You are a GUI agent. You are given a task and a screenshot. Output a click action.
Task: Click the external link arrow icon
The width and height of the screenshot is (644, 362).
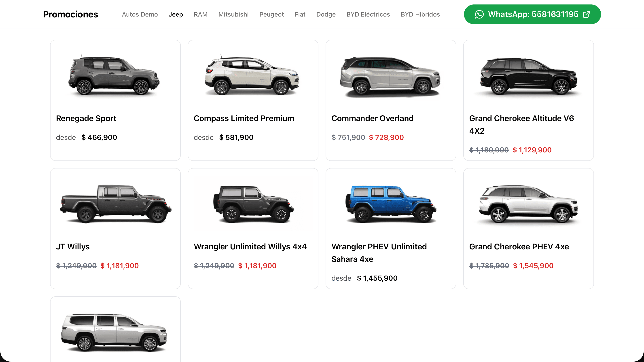click(x=586, y=14)
